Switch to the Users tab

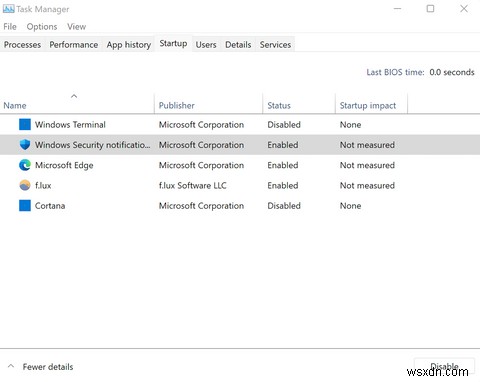[206, 45]
